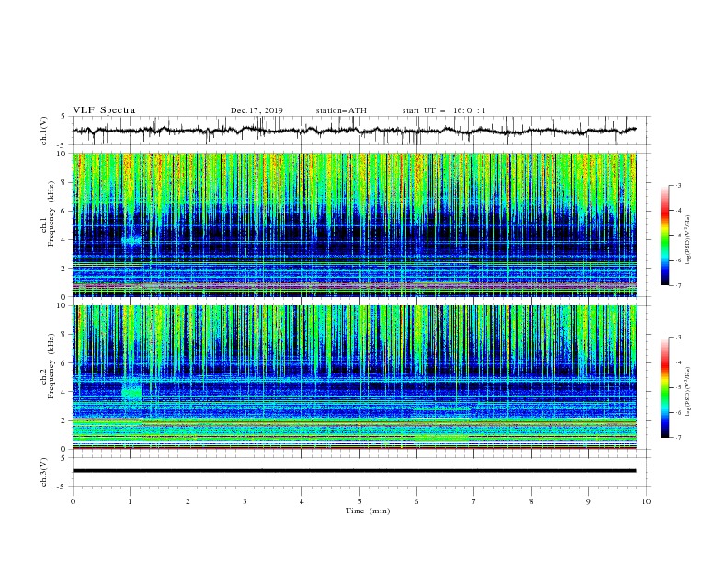Click the "station=ATH" header label

(341, 110)
